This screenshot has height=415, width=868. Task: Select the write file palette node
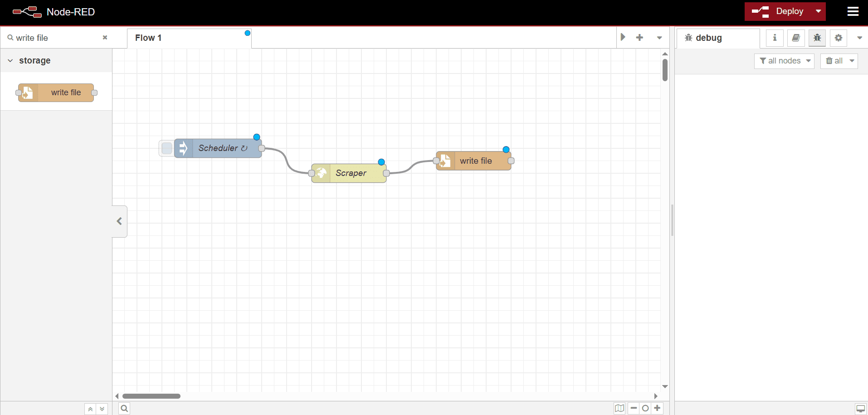[56, 93]
